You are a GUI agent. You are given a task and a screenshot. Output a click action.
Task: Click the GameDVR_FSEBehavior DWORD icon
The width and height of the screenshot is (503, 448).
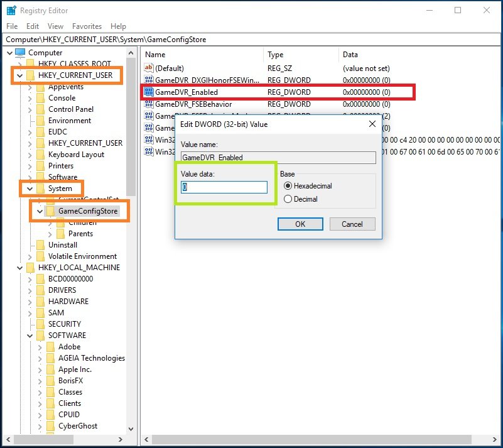[x=149, y=104]
